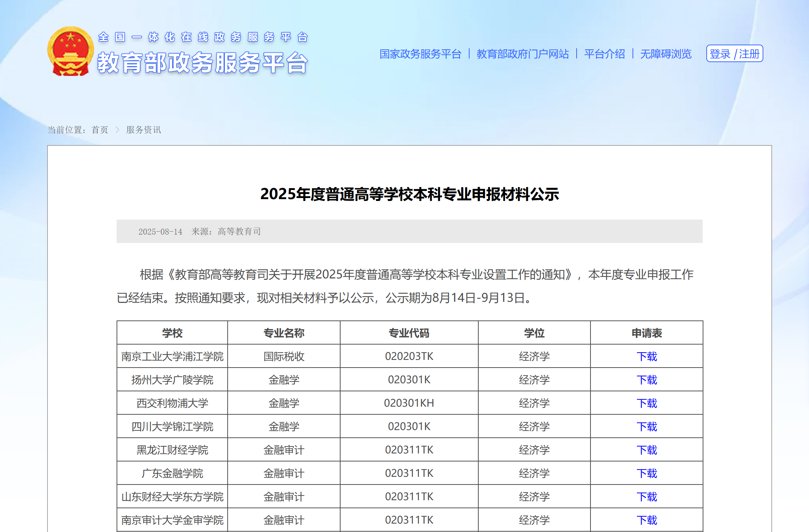Download 广东金融学院 application form
This screenshot has height=532, width=809.
point(646,473)
